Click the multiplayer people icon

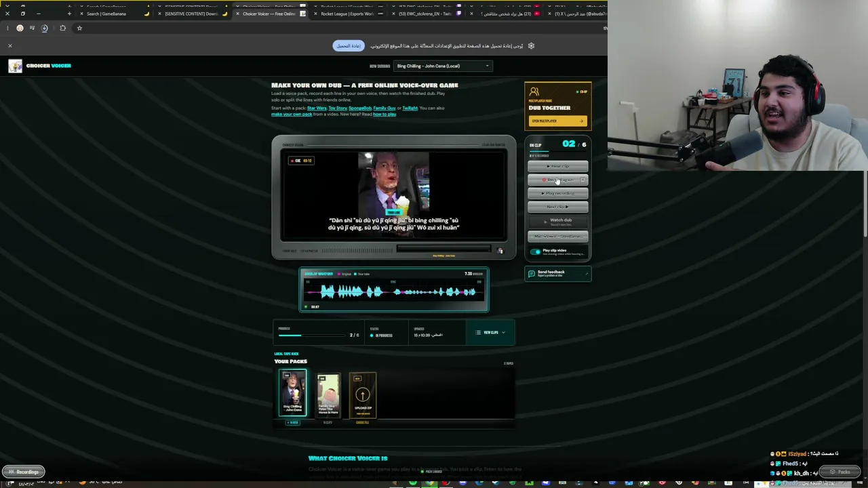point(534,91)
